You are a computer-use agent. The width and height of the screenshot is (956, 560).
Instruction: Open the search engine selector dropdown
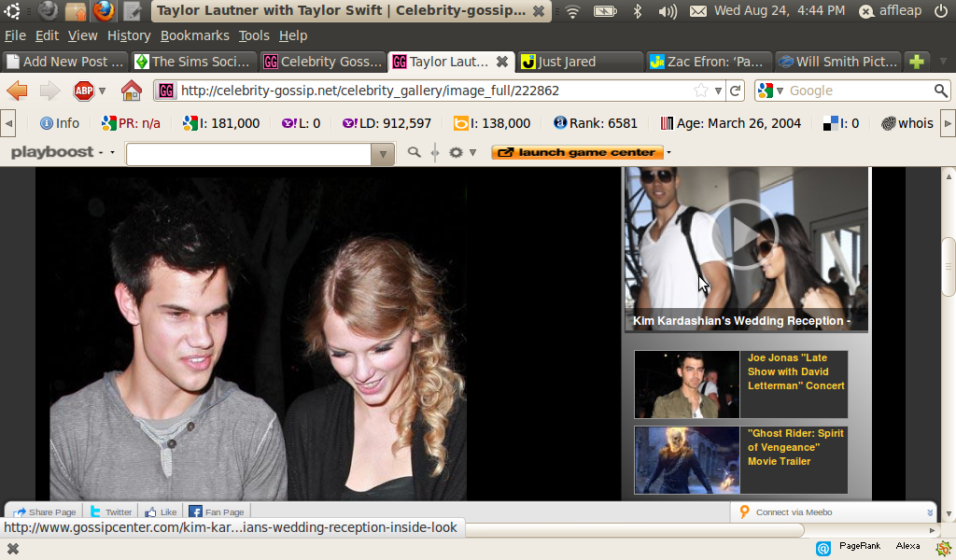tap(780, 91)
